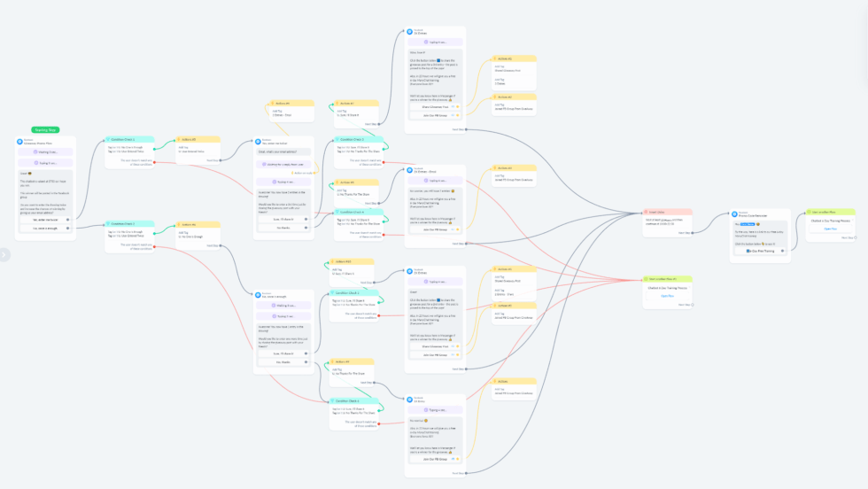This screenshot has width=868, height=489.
Task: Open the 'Yes, enter me twice!' message Messenger icon
Action: pos(258,142)
